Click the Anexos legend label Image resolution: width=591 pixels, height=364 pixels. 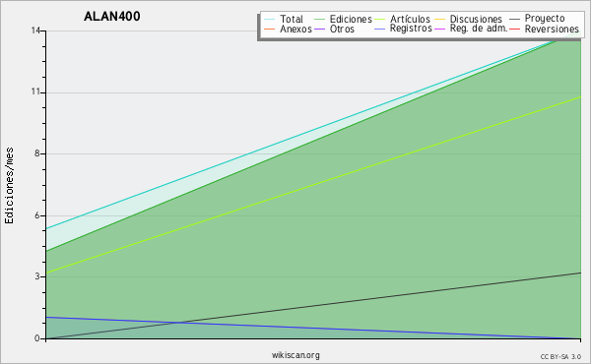(x=295, y=29)
